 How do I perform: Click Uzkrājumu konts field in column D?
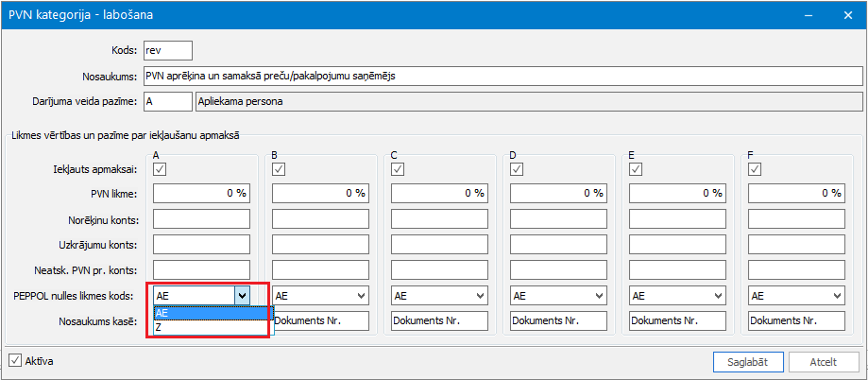coord(558,244)
